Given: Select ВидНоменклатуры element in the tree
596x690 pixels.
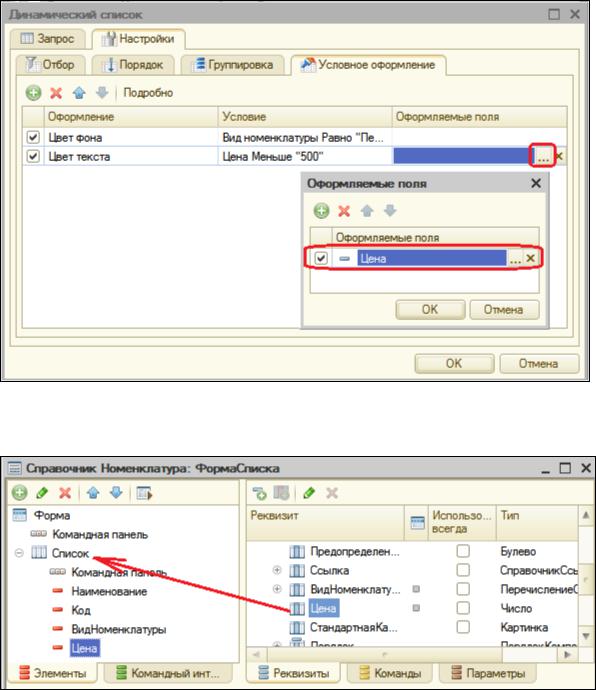Looking at the screenshot, I should (119, 629).
